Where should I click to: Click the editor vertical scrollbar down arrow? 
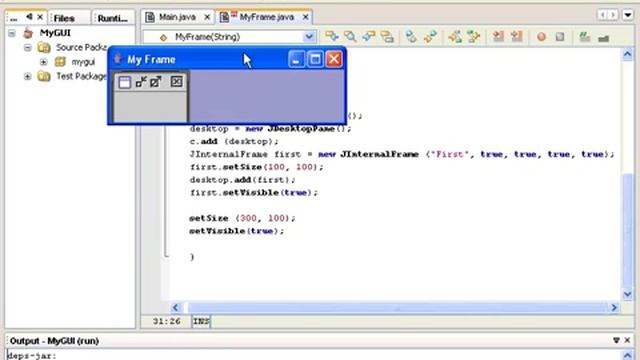tap(627, 294)
